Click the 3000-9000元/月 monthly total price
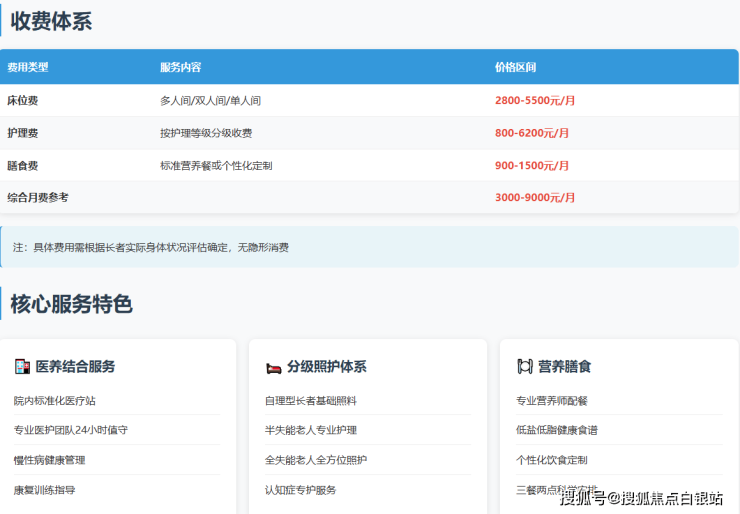This screenshot has height=514, width=740. click(535, 198)
